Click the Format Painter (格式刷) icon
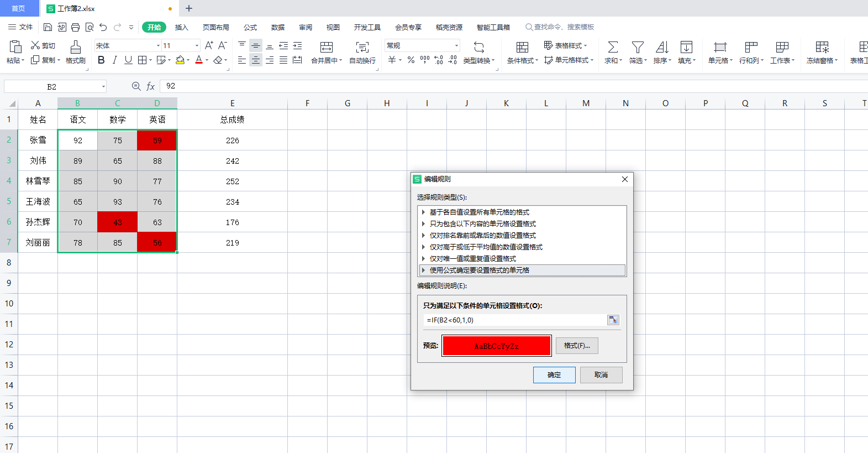 click(76, 48)
